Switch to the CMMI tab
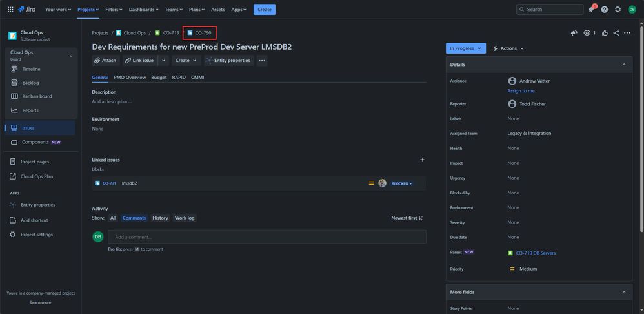644x314 pixels. (x=197, y=78)
